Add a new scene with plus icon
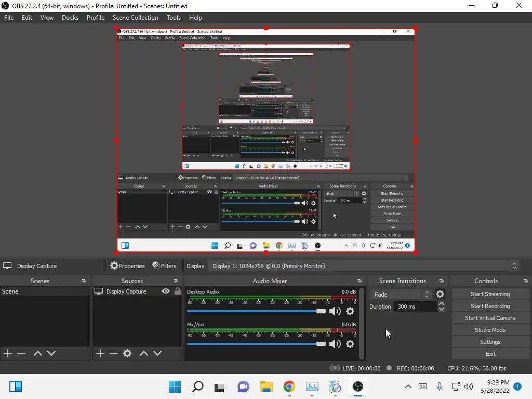 pyautogui.click(x=8, y=353)
